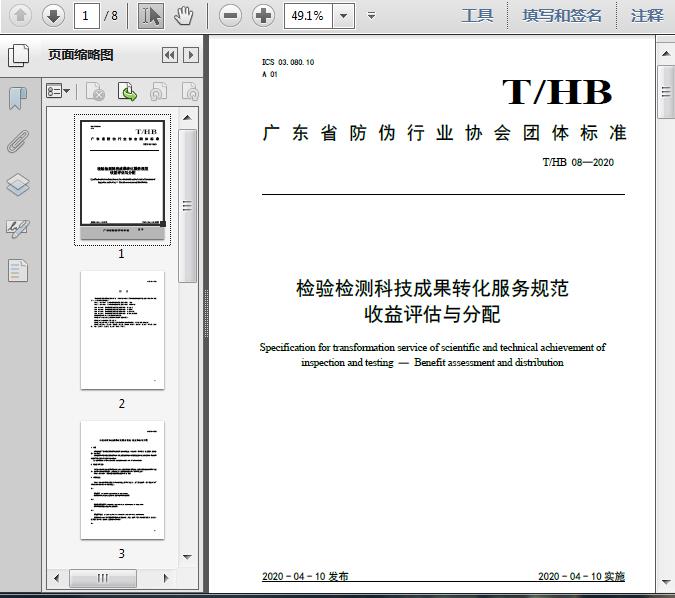
Task: Open the 填写和签名 pane
Action: [562, 16]
